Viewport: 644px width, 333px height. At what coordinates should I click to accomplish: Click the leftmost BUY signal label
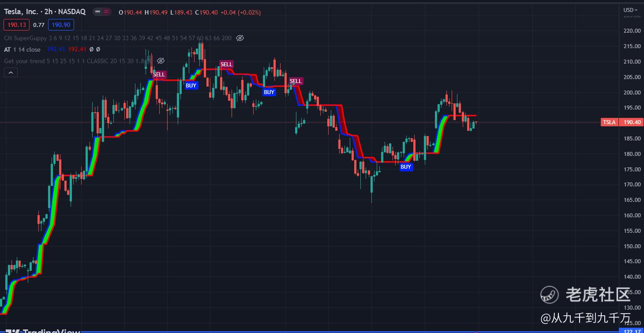tap(191, 85)
